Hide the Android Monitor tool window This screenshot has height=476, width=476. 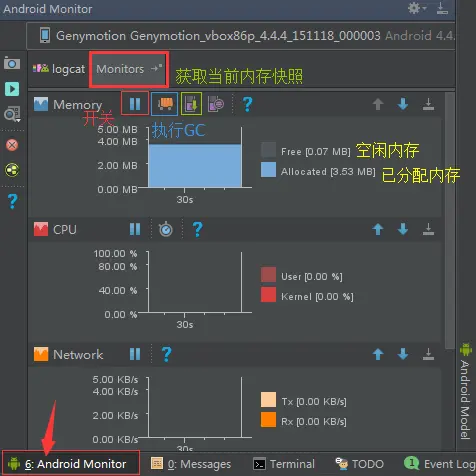[442, 8]
